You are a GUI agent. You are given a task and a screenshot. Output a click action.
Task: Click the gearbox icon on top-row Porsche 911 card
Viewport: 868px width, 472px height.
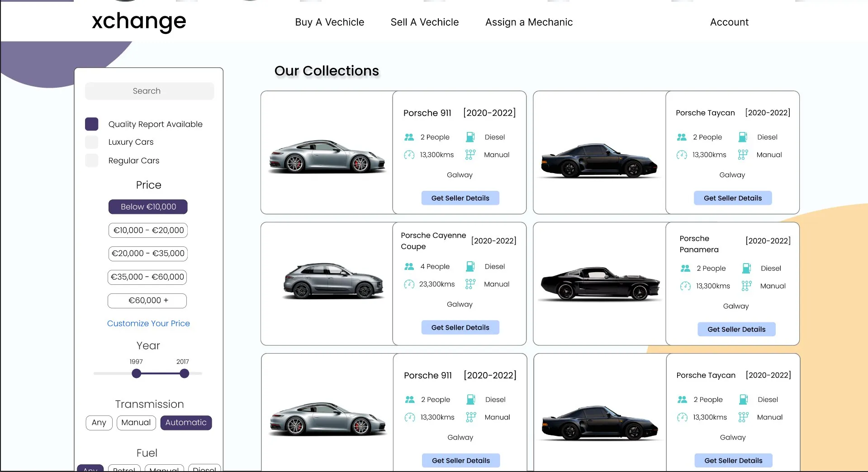tap(470, 155)
